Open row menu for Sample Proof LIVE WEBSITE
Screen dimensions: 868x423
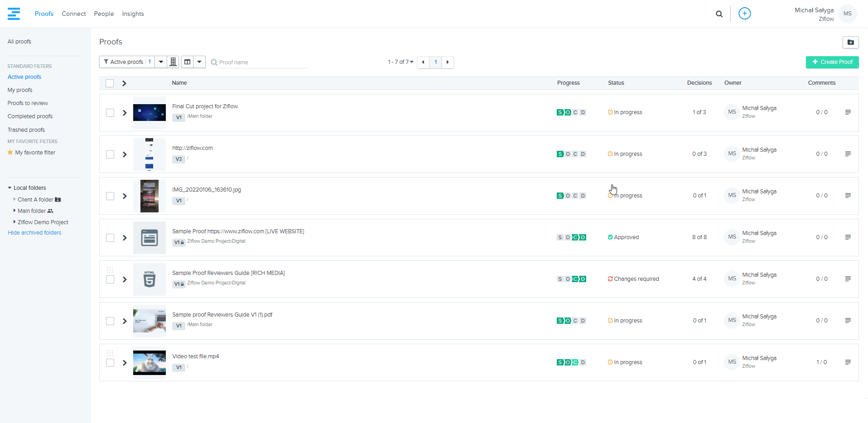tap(848, 237)
